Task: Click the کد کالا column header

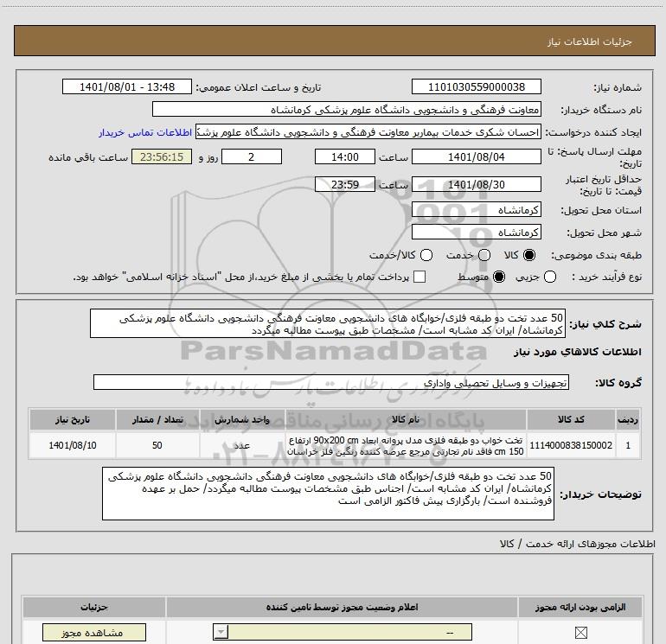Action: click(571, 420)
